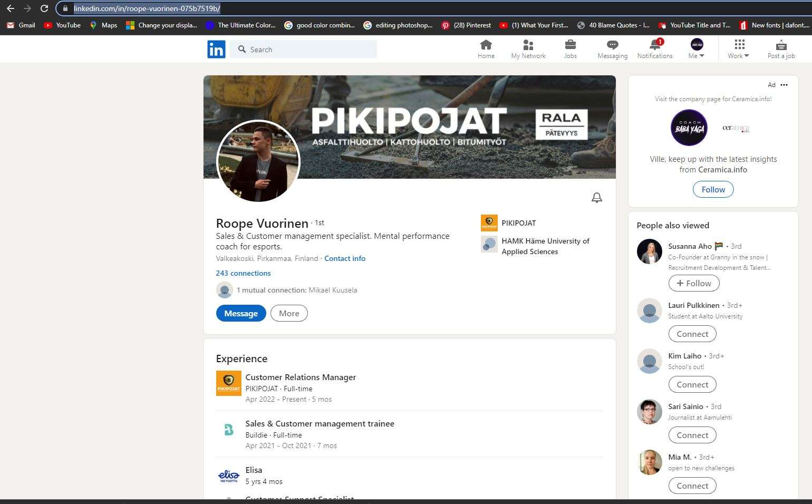Expand the Me dropdown menu
Viewport: 812px width, 504px height.
697,49
